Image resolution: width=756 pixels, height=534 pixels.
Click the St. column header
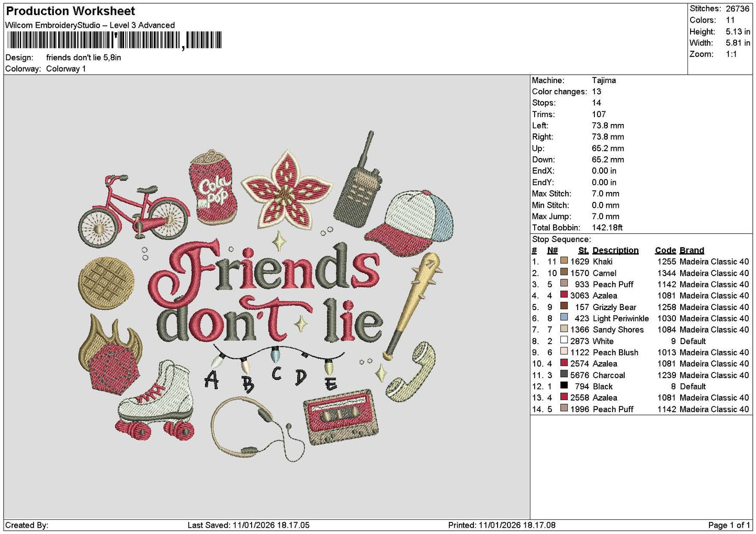[x=583, y=251]
